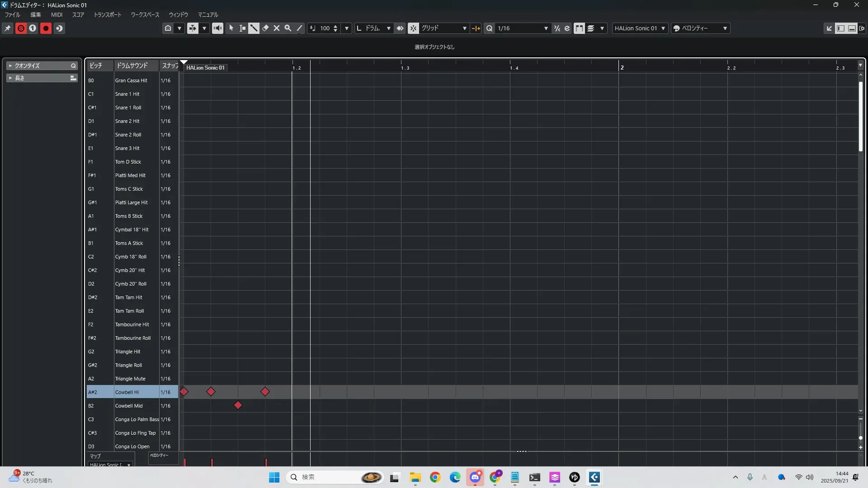This screenshot has width=868, height=488.
Task: Click the ドラムサウンド column header
Action: point(132,66)
